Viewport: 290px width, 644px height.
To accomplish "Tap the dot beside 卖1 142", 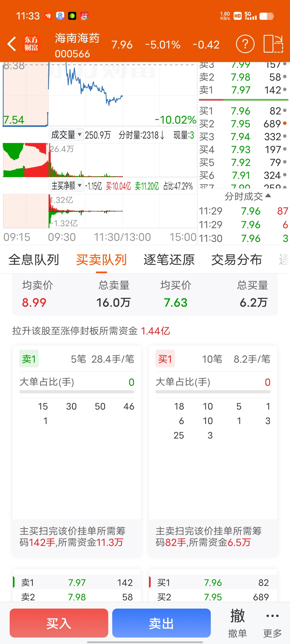I will [285, 89].
